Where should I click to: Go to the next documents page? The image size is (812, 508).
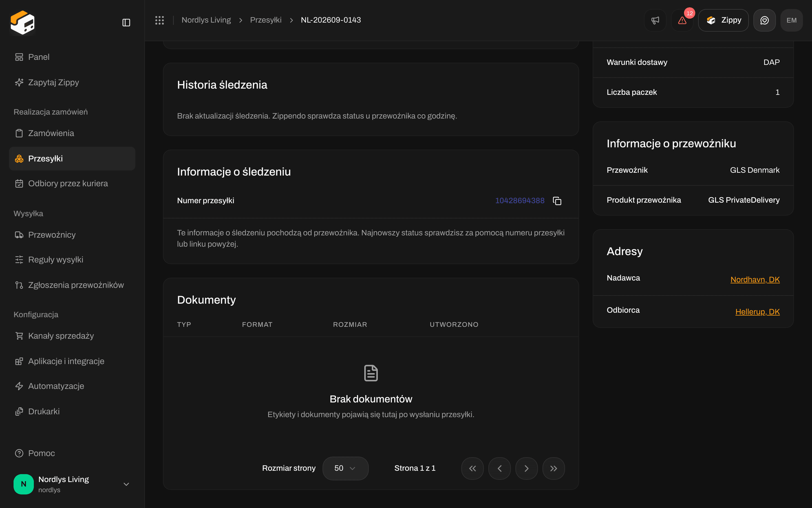(526, 468)
